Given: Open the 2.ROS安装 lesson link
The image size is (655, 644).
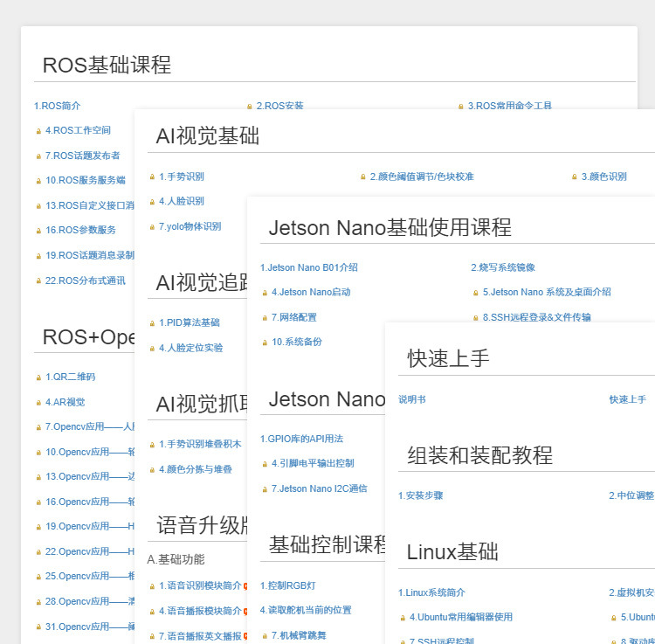Looking at the screenshot, I should click(279, 106).
